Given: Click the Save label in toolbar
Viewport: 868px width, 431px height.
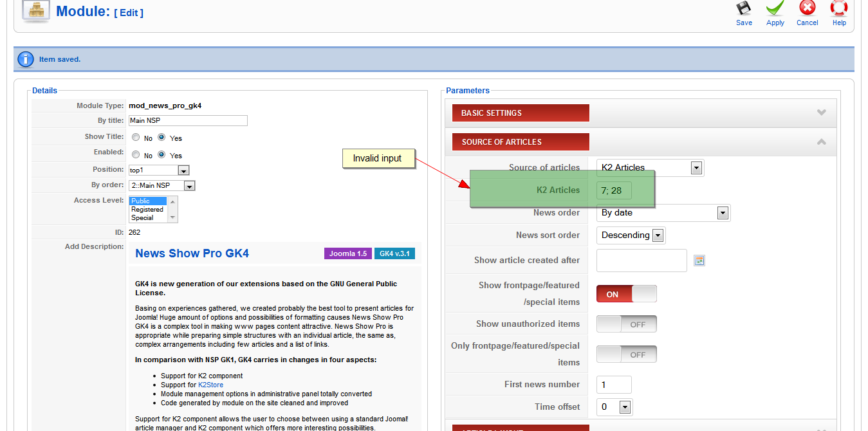Looking at the screenshot, I should (x=744, y=23).
